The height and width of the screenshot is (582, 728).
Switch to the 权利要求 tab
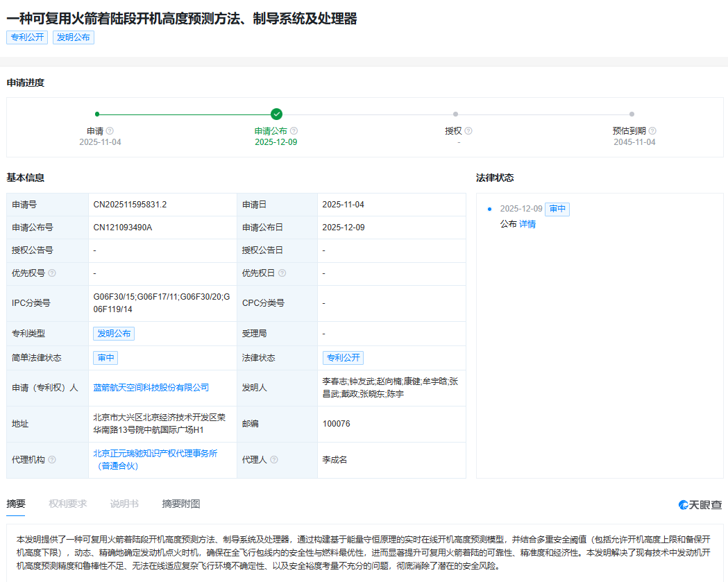[66, 504]
